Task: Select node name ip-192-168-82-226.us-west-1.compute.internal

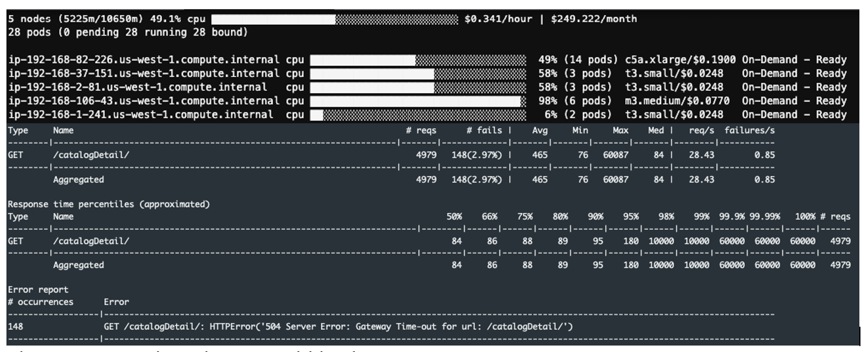Action: 144,60
